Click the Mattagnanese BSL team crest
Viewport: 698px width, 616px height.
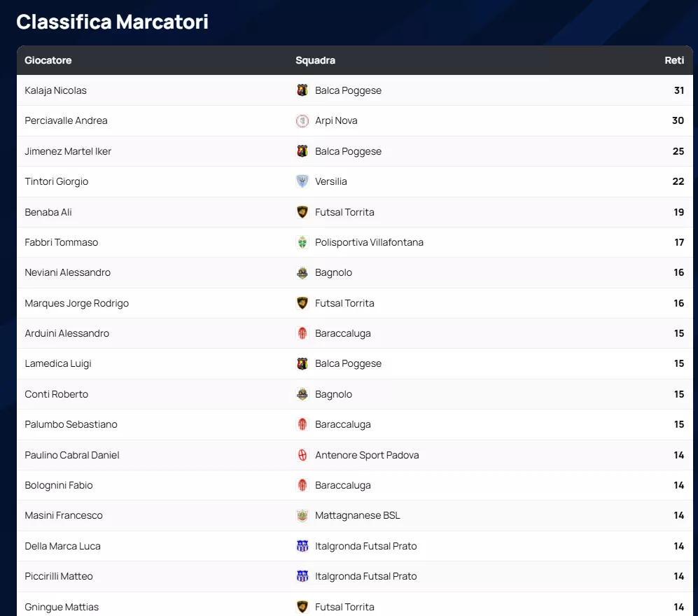click(302, 516)
